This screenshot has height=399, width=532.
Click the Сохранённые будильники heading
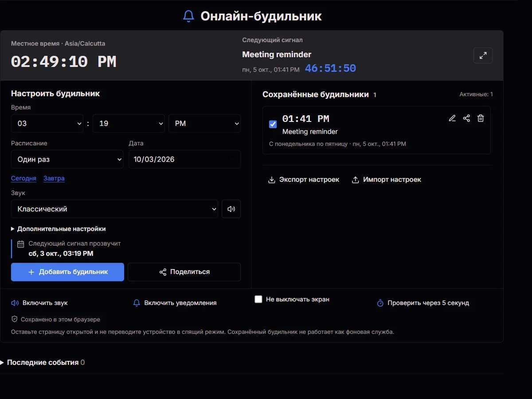click(316, 94)
